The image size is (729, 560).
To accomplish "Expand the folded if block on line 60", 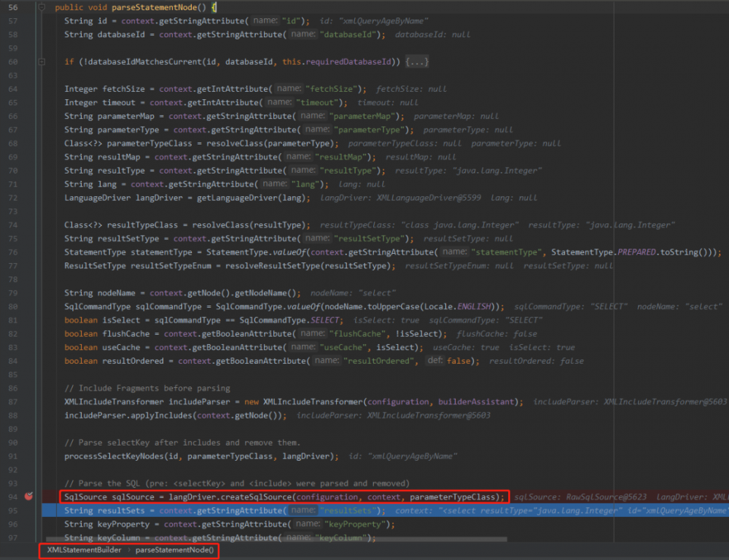I will coord(42,62).
